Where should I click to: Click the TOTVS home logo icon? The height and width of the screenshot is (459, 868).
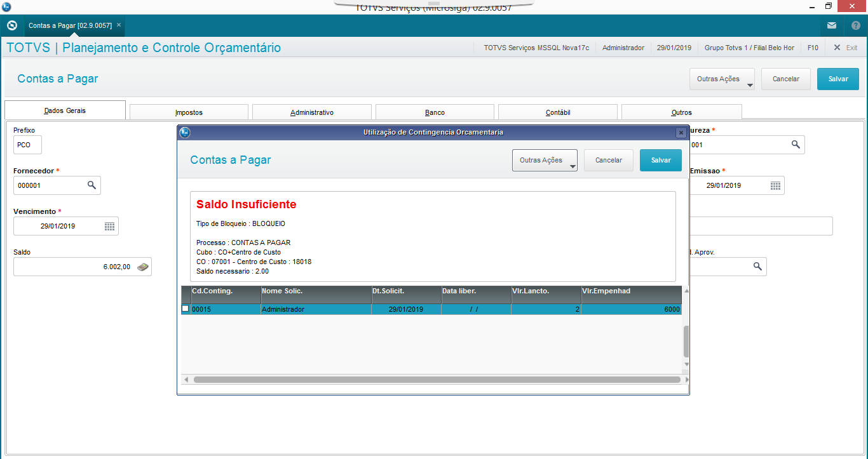12,25
